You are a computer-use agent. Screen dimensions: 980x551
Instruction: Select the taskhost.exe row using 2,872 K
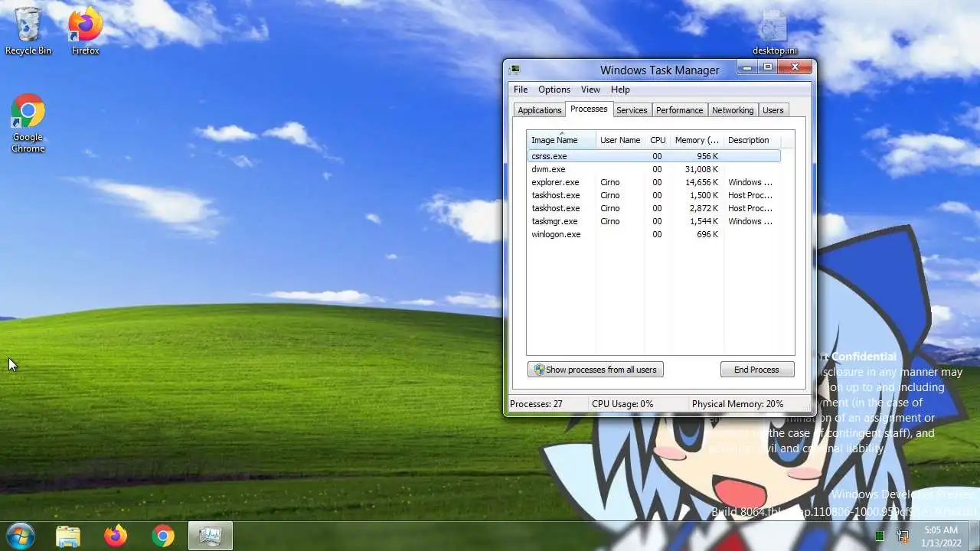pos(654,208)
